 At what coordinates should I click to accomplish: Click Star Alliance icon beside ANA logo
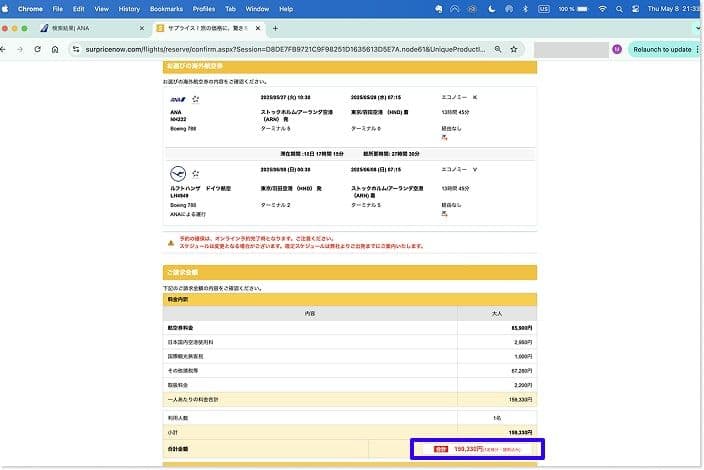(x=196, y=99)
